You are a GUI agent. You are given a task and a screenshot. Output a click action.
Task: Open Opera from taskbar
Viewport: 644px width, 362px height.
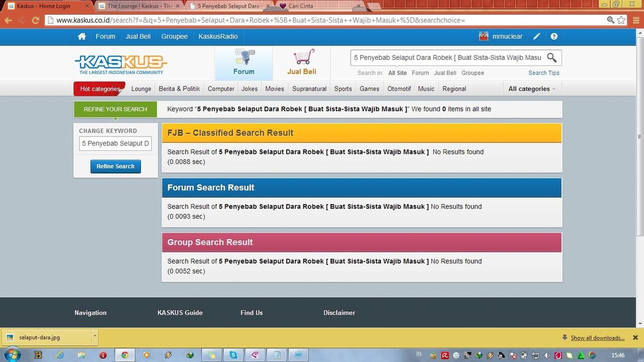[103, 355]
